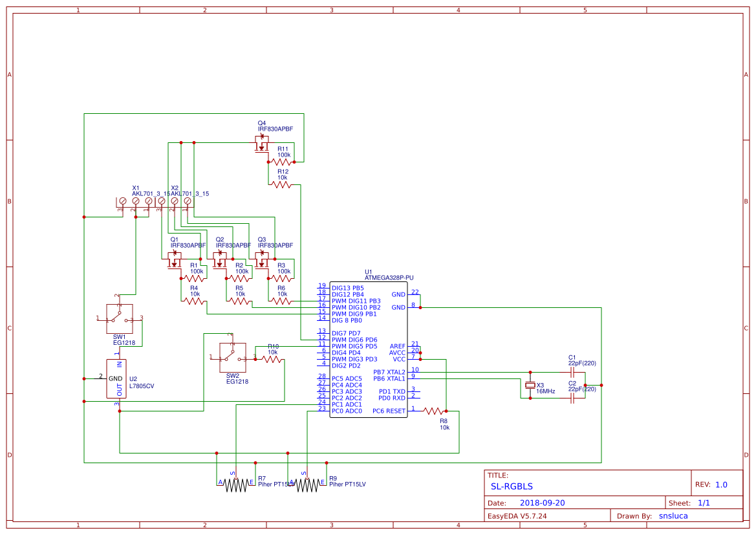Image resolution: width=756 pixels, height=535 pixels.
Task: Click the SL-RGBLS title text
Action: [x=512, y=485]
